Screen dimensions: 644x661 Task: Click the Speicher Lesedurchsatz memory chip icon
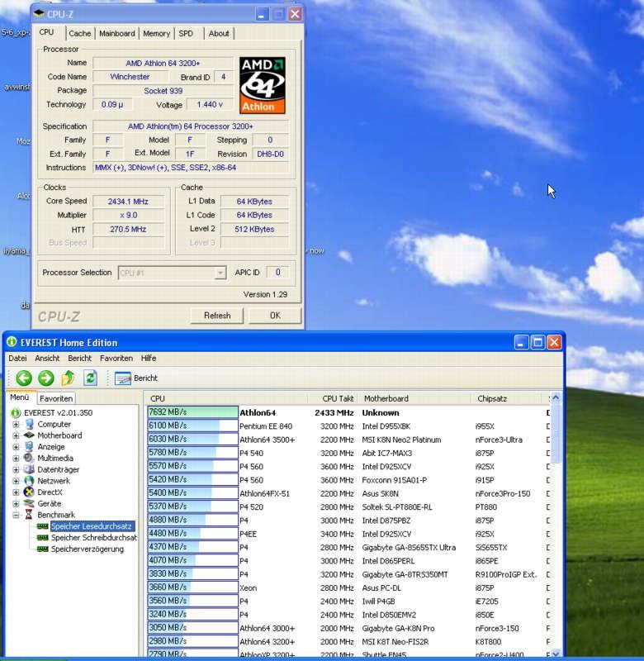pyautogui.click(x=43, y=526)
